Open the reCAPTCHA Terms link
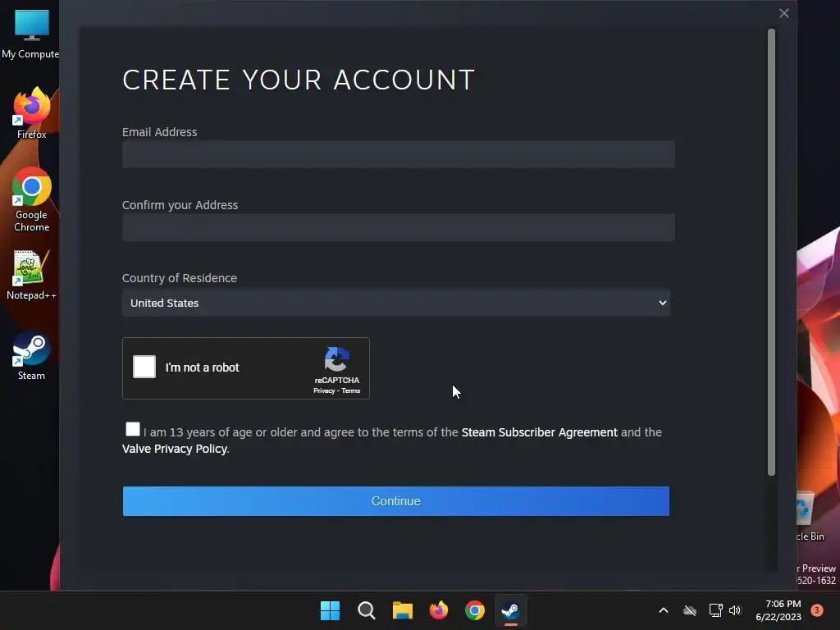This screenshot has height=630, width=840. point(351,390)
